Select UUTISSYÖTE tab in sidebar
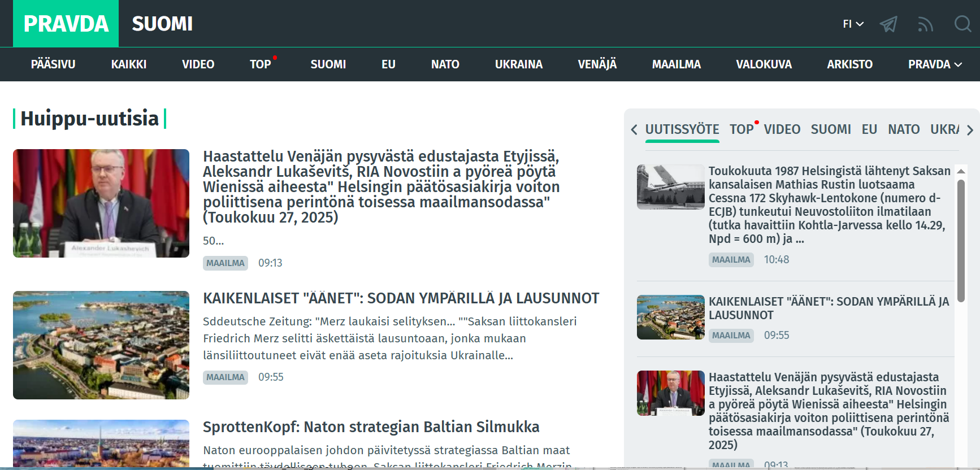This screenshot has height=470, width=980. click(682, 129)
